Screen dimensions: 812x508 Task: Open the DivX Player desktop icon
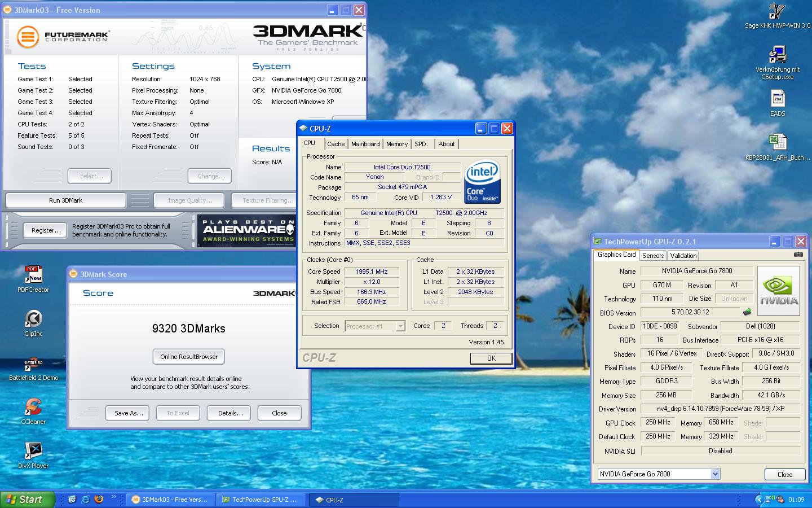coord(33,451)
